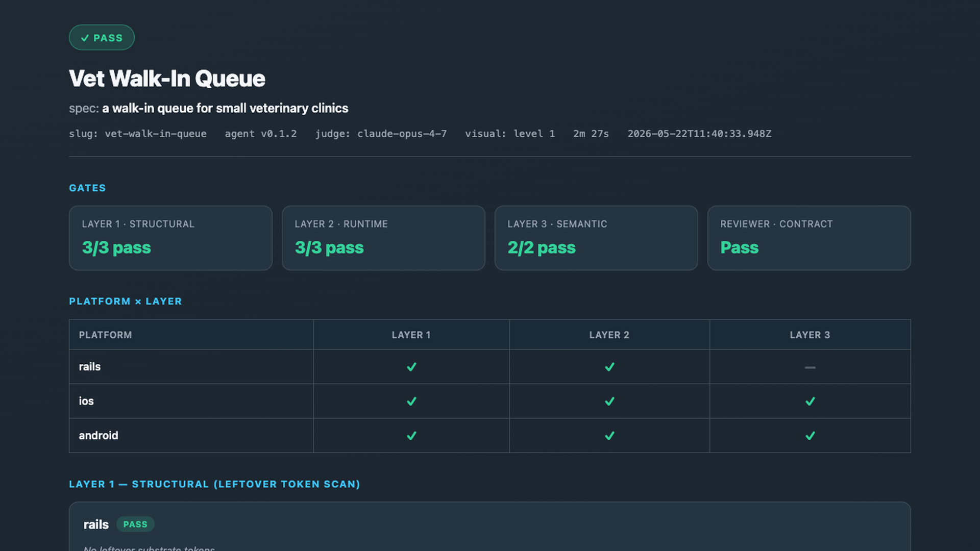Screen dimensions: 980x551
Task: Click the LAYER 1 column header
Action: 411,335
